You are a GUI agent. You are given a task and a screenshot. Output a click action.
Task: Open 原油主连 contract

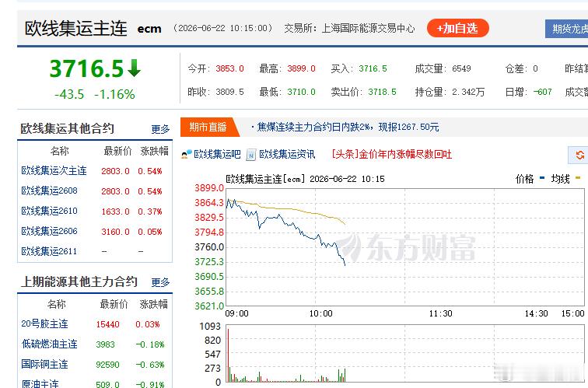coord(40,384)
